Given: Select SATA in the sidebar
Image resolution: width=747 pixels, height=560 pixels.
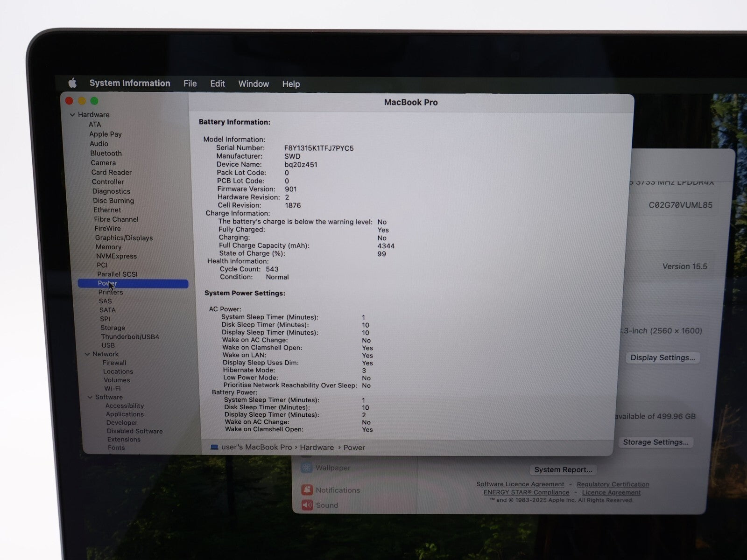Looking at the screenshot, I should click(107, 310).
